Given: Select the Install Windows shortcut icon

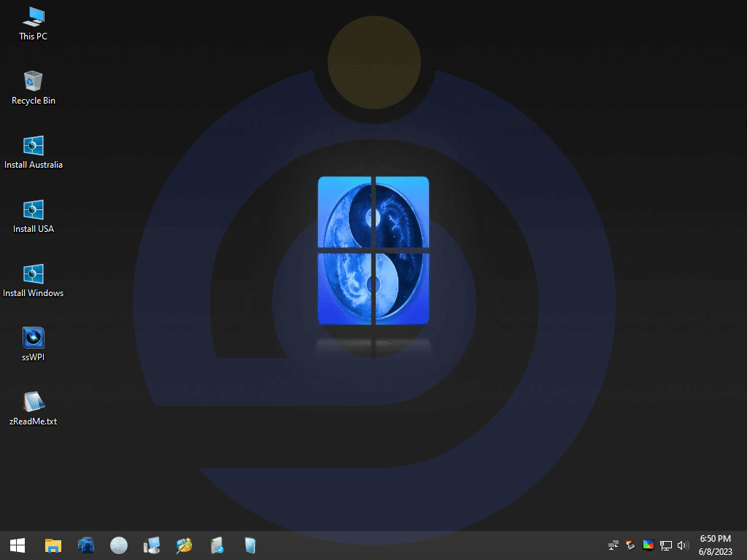Looking at the screenshot, I should 34,274.
